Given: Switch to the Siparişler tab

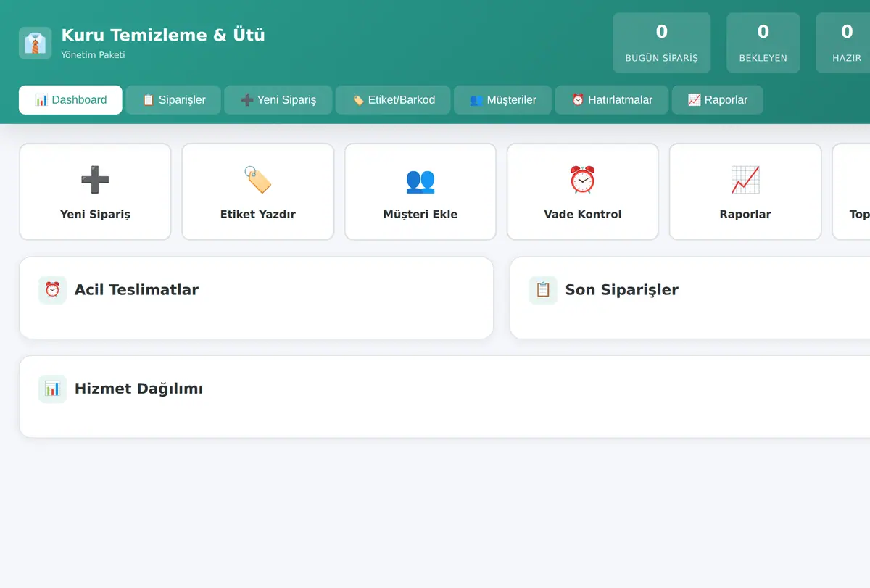Looking at the screenshot, I should (x=174, y=100).
